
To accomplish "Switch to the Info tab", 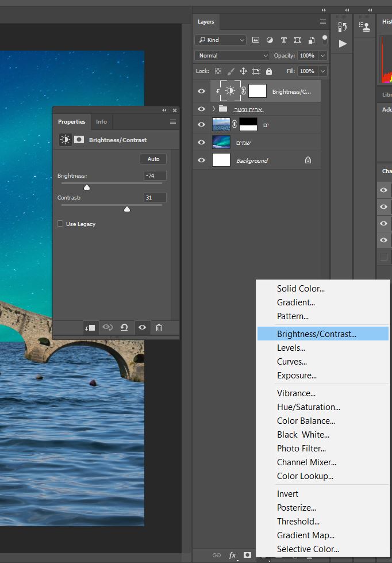I will coord(101,122).
